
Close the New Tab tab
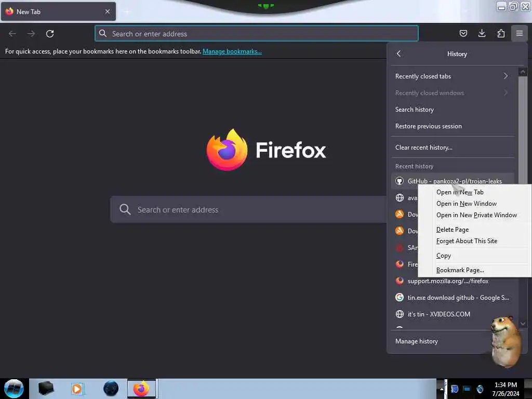click(x=108, y=11)
